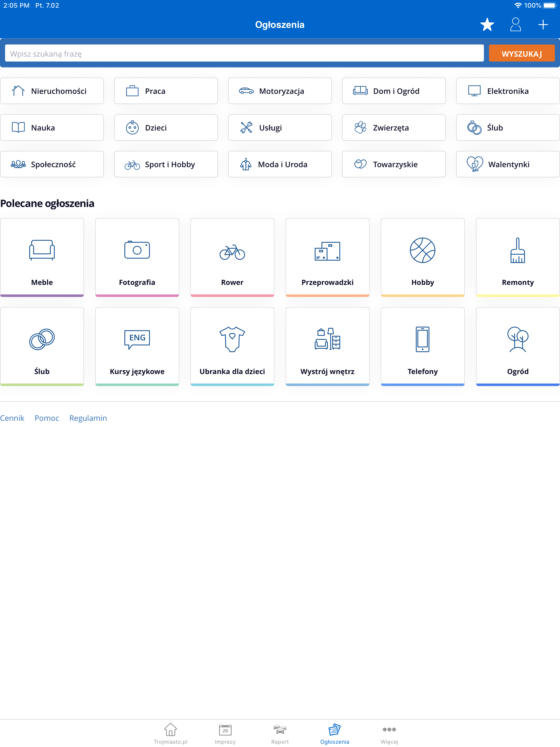Select Ubranka dla dzieci card

[x=232, y=346]
